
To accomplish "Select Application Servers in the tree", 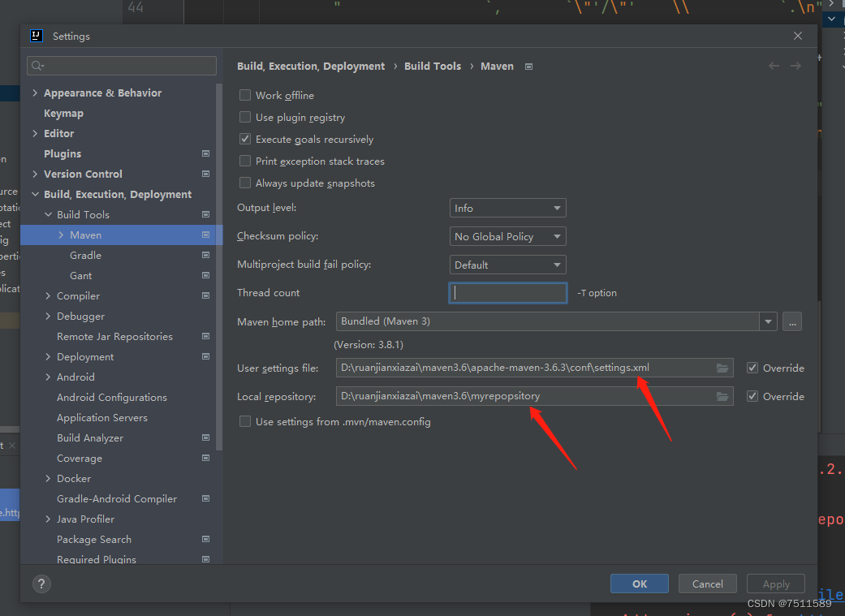I will pyautogui.click(x=101, y=418).
